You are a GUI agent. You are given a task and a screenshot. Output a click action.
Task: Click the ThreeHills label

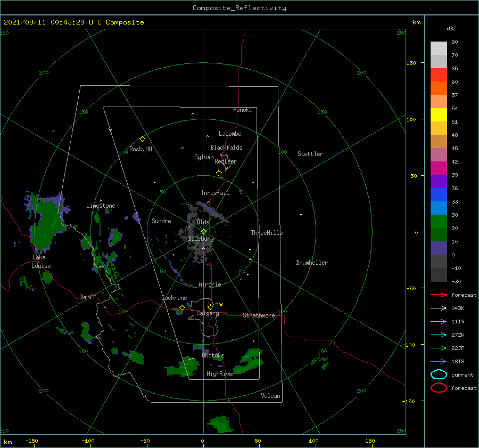[x=267, y=233]
